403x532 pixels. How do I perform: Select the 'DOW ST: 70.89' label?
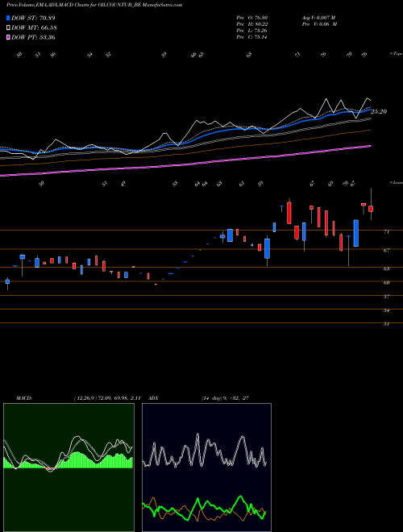(33, 18)
